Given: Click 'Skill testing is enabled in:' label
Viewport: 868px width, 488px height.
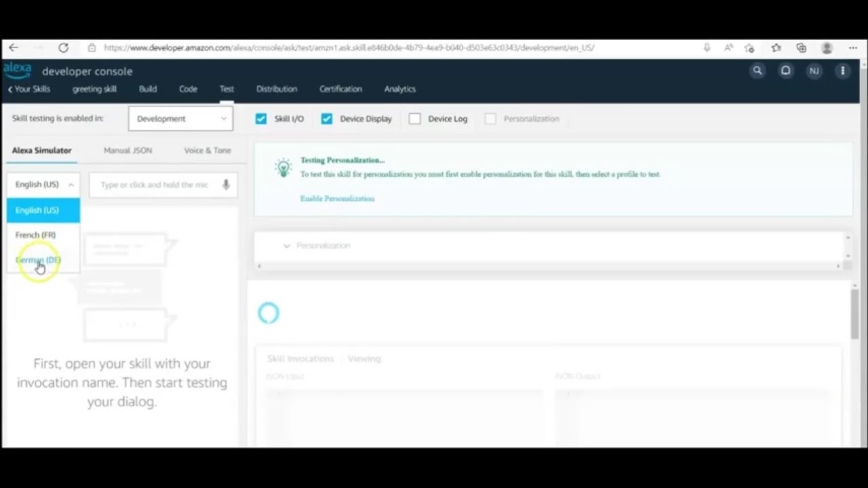Looking at the screenshot, I should pyautogui.click(x=58, y=118).
